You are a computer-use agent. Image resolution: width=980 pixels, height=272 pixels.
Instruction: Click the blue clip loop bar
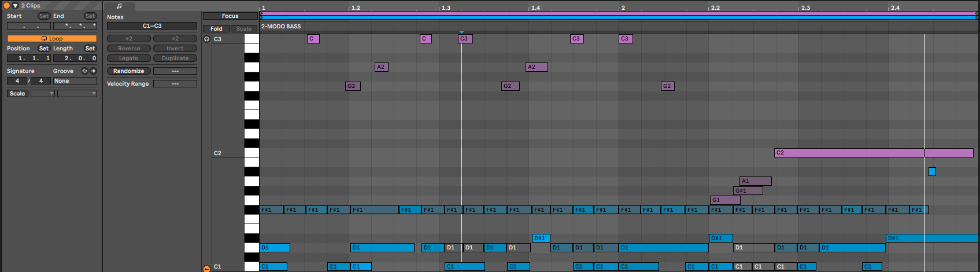click(619, 17)
